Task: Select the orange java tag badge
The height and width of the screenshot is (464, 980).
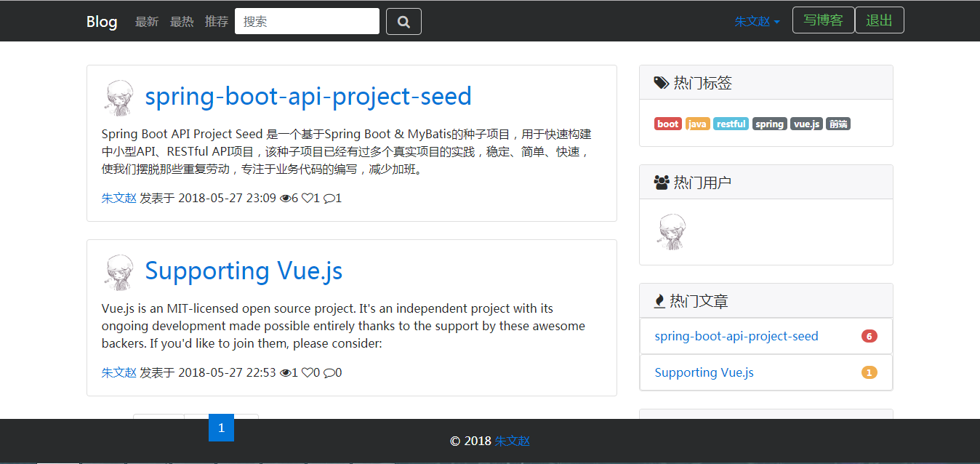Action: pyautogui.click(x=697, y=124)
